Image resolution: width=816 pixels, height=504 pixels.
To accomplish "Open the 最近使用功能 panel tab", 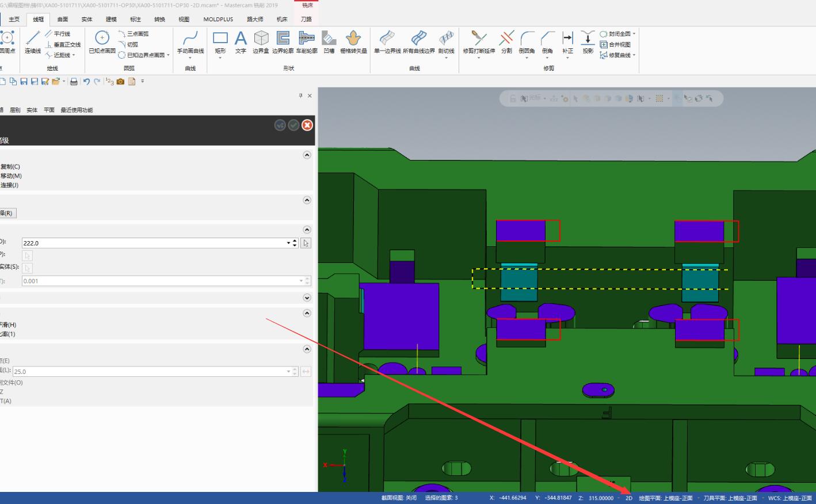I will click(x=77, y=110).
